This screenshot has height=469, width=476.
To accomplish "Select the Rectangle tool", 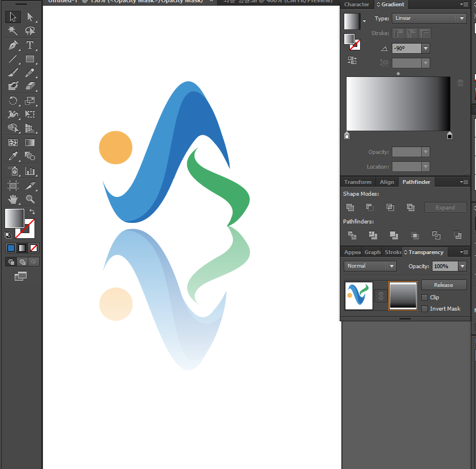I will coord(30,59).
